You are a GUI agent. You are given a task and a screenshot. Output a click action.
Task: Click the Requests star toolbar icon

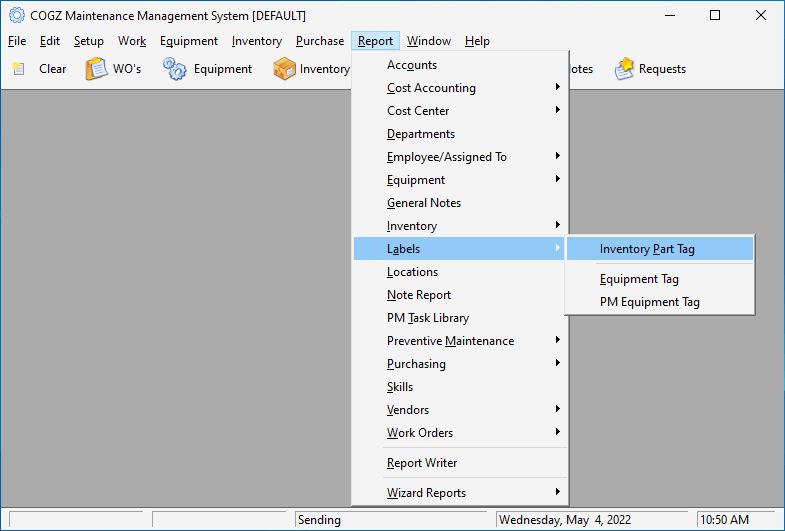(624, 69)
